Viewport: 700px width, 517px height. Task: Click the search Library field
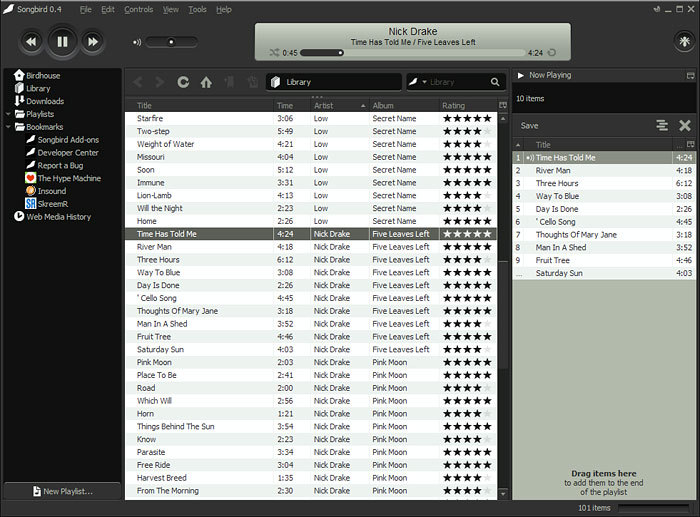coord(458,82)
